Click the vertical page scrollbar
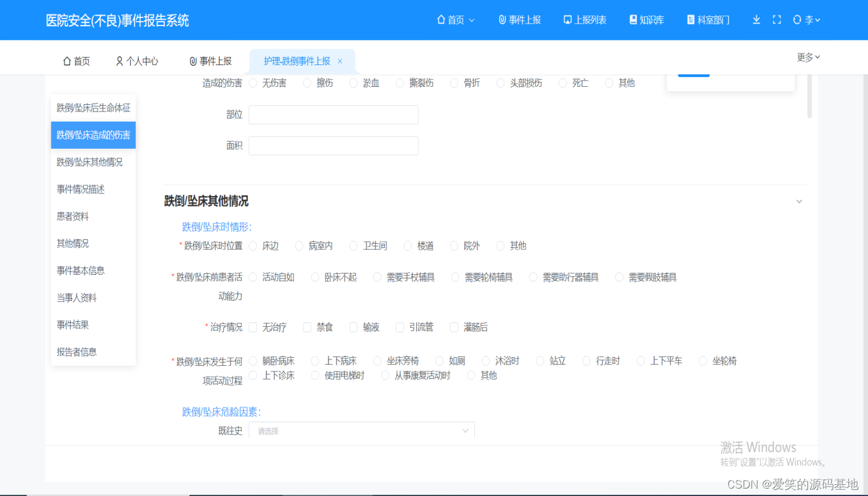The height and width of the screenshot is (496, 868). point(809,96)
